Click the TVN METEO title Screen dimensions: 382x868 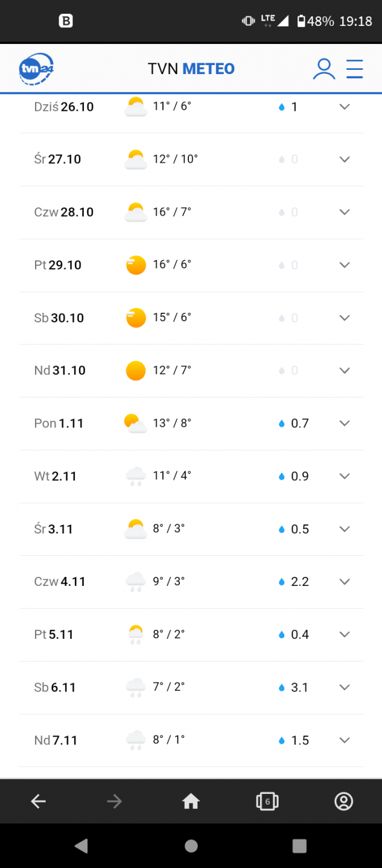click(191, 69)
